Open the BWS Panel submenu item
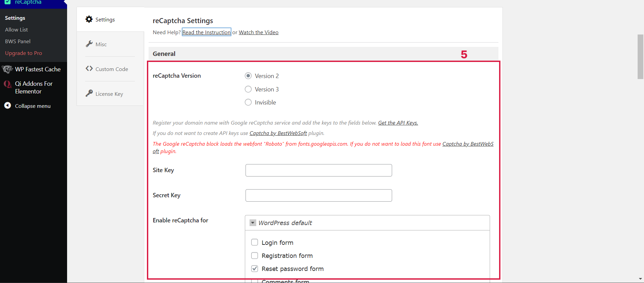The image size is (644, 283). click(18, 41)
